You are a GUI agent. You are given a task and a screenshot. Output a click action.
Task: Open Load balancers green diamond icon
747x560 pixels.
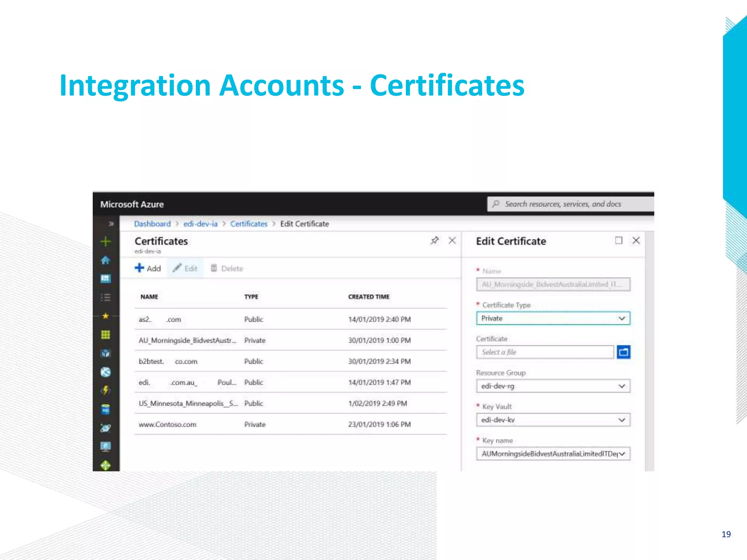coord(105,466)
